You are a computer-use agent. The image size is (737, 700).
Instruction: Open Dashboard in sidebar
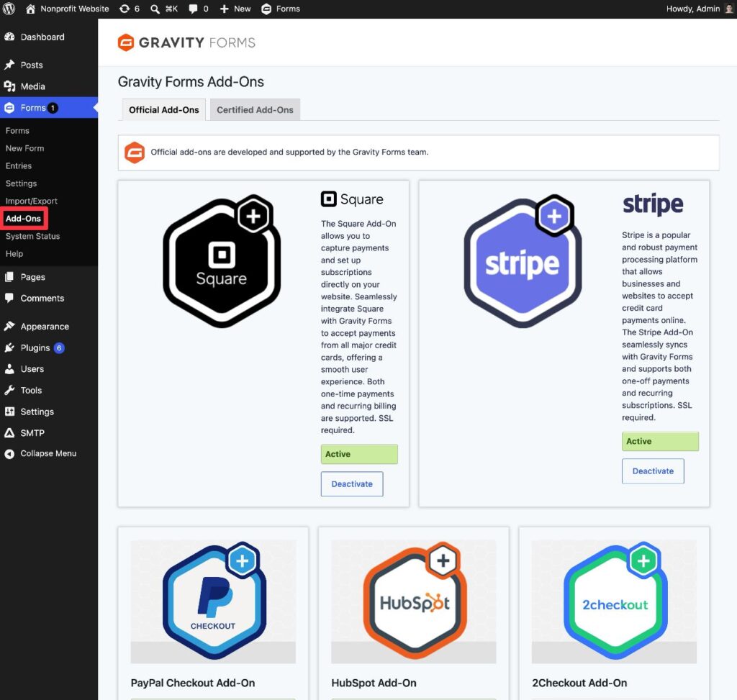coord(49,37)
